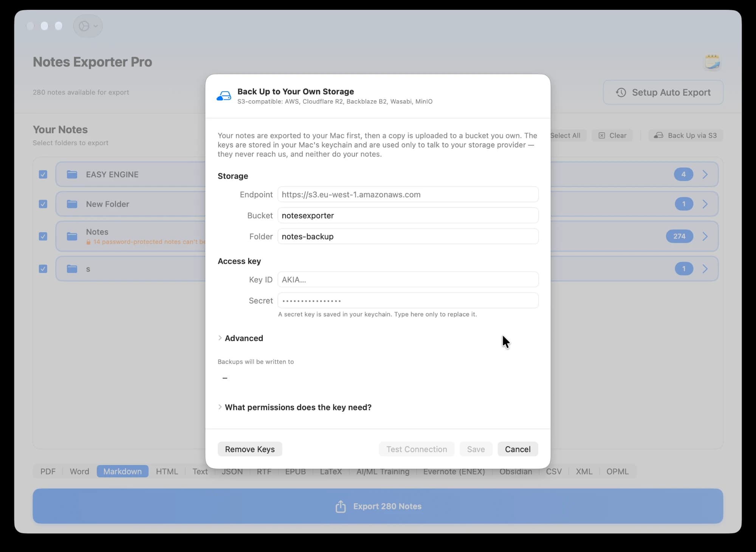The image size is (756, 552).
Task: Select the Markdown export format
Action: coord(122,471)
